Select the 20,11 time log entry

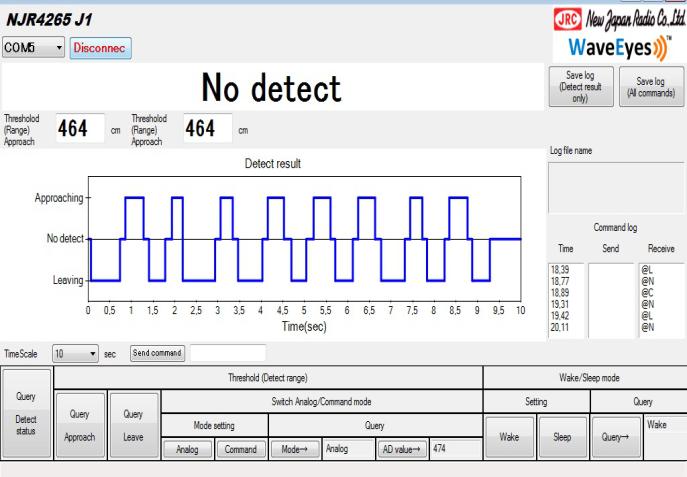560,327
